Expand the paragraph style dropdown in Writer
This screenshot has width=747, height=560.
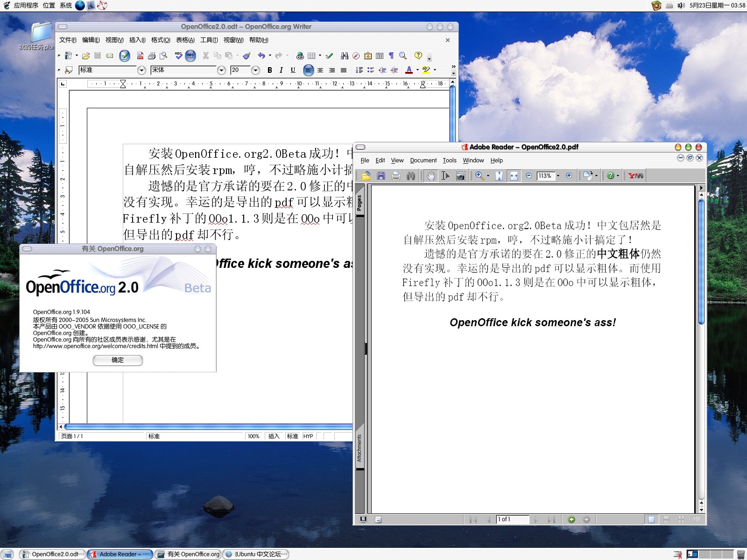141,70
